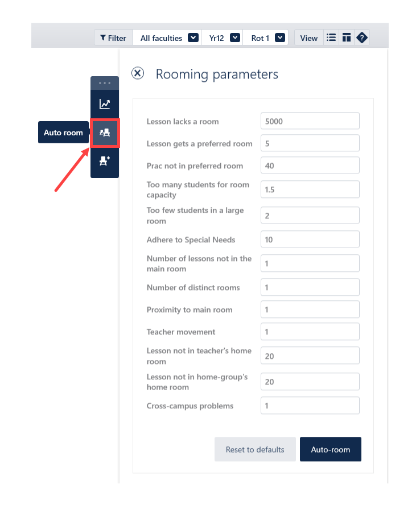Switch to table layout view icon
The height and width of the screenshot is (513, 420).
tap(346, 38)
